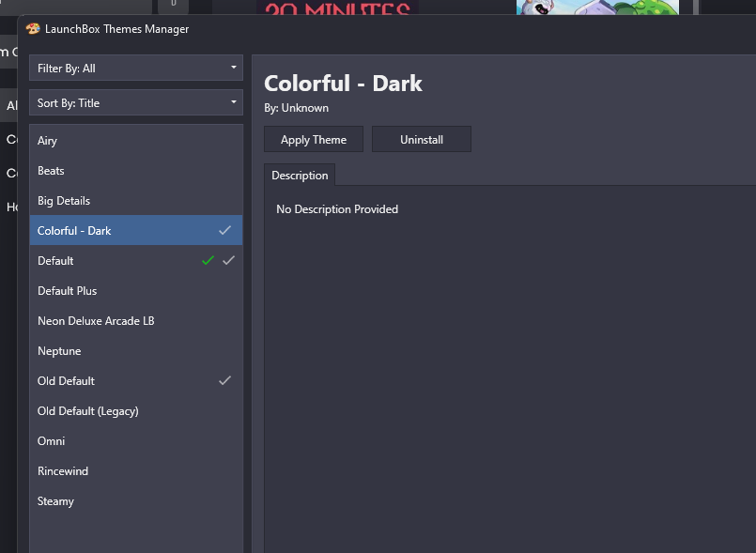756x553 pixels.
Task: Select the Rincewind theme
Action: (x=136, y=471)
